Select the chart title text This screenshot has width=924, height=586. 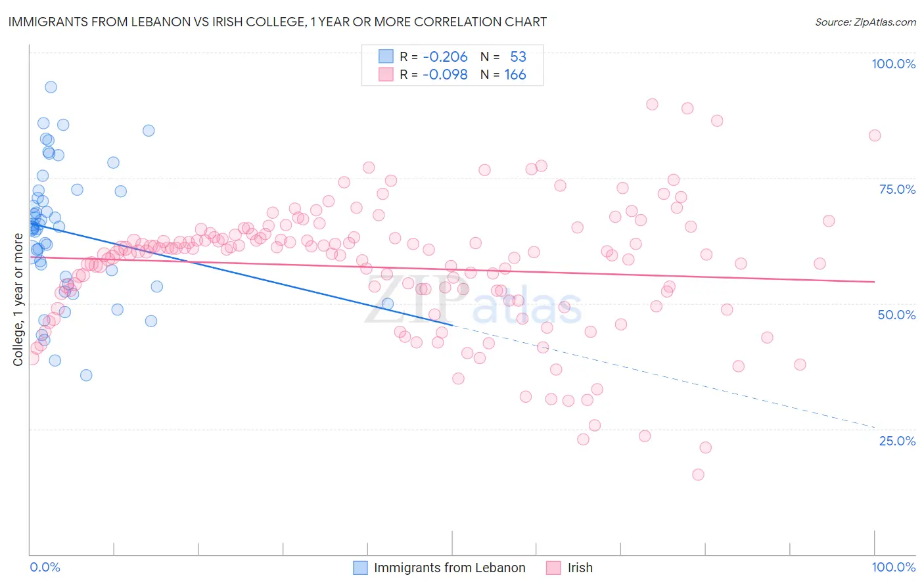click(x=277, y=22)
